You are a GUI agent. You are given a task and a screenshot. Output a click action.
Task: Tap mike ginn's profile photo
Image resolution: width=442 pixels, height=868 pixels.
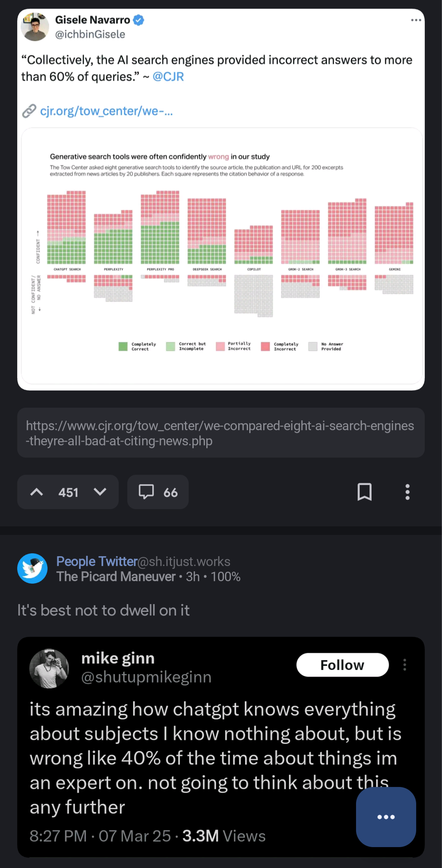[49, 668]
